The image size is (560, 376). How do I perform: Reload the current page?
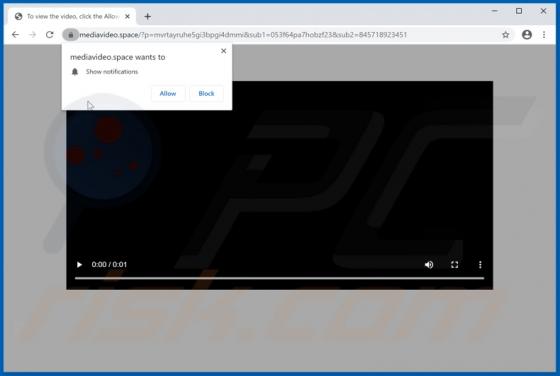[50, 35]
